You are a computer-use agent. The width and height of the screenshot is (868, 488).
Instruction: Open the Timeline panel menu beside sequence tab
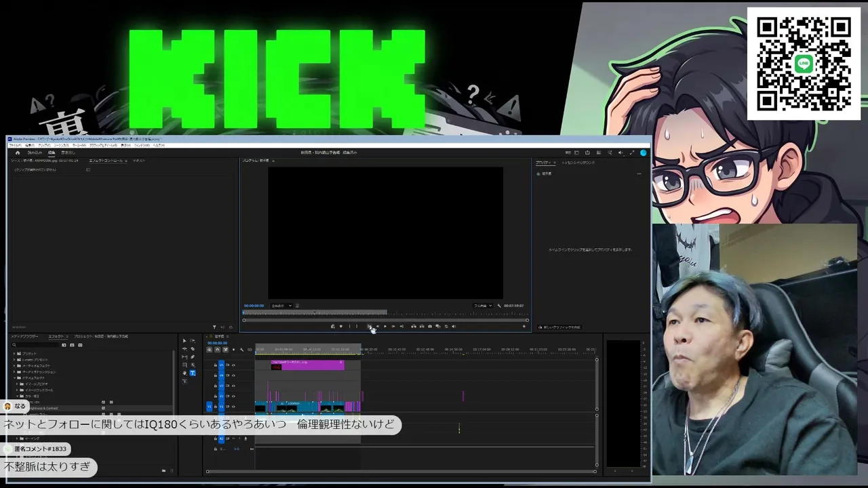[227, 336]
